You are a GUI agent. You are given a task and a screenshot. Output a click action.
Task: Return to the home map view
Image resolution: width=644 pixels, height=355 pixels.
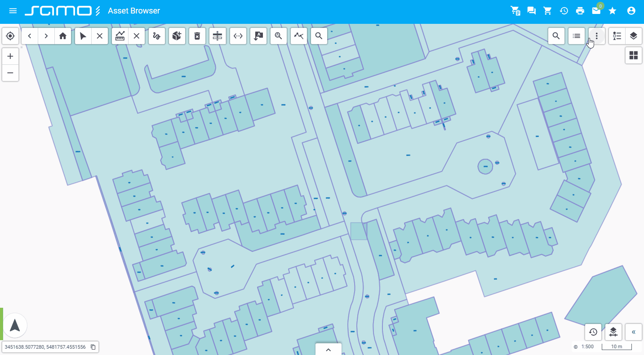[x=63, y=36]
